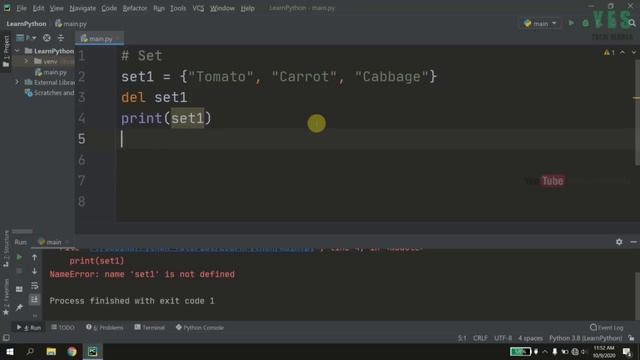Click the Up the Stack Trace arrow
Viewport: 640px width, 360px height.
tap(34, 257)
